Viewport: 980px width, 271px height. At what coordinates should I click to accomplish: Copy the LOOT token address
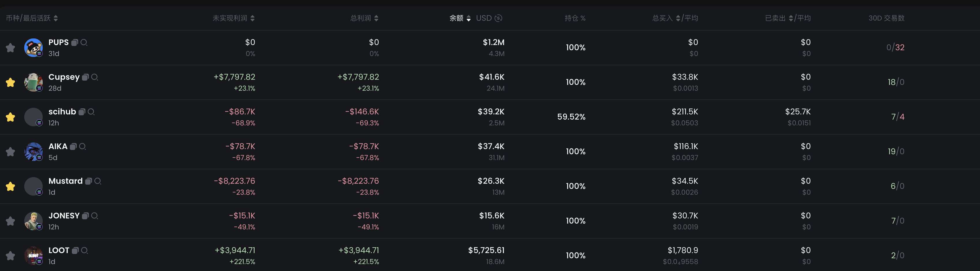point(75,250)
